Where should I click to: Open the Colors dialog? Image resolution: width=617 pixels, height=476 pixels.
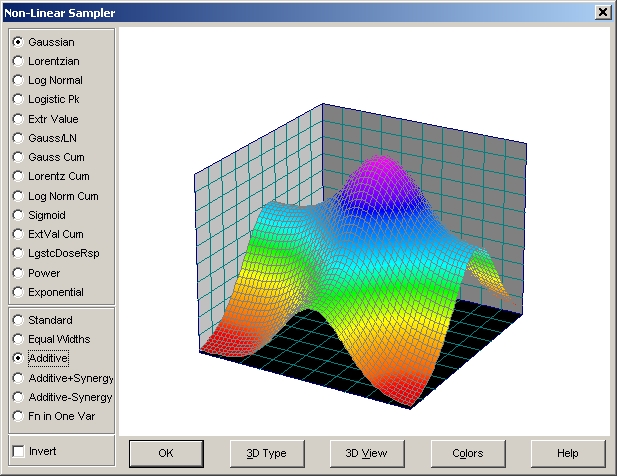[x=467, y=453]
